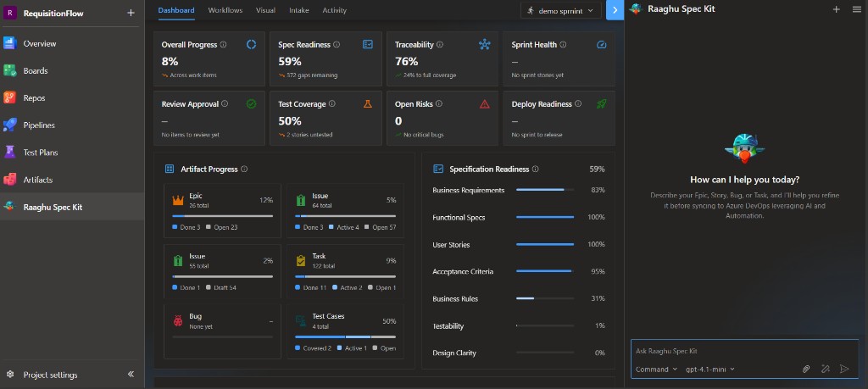Collapse the sidebar with double chevron
868x389 pixels.
[x=131, y=374]
